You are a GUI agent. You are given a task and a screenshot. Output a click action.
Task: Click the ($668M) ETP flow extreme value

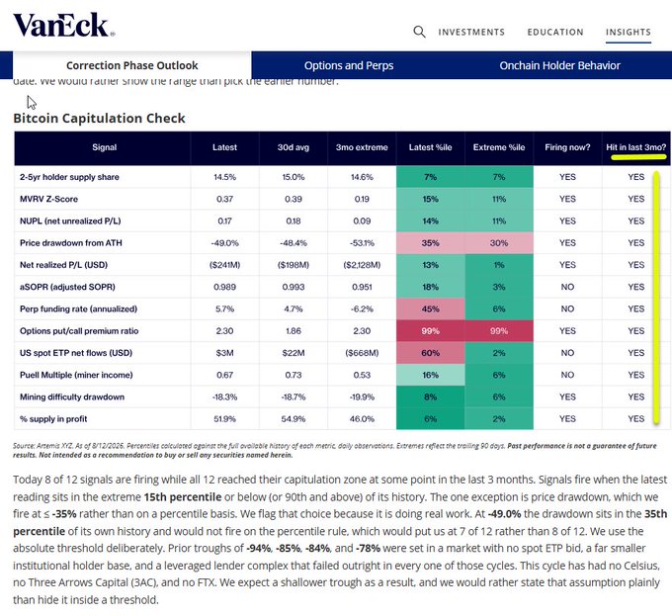click(x=362, y=353)
